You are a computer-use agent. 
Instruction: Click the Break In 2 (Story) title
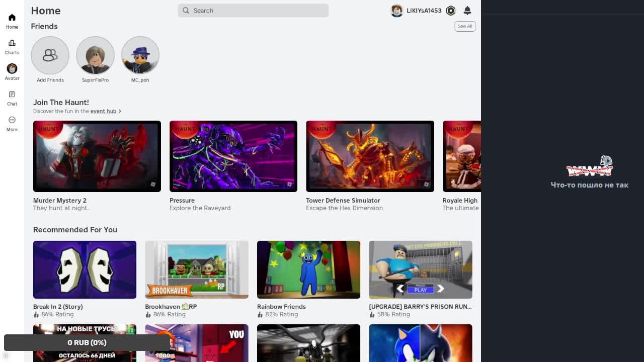[58, 307]
